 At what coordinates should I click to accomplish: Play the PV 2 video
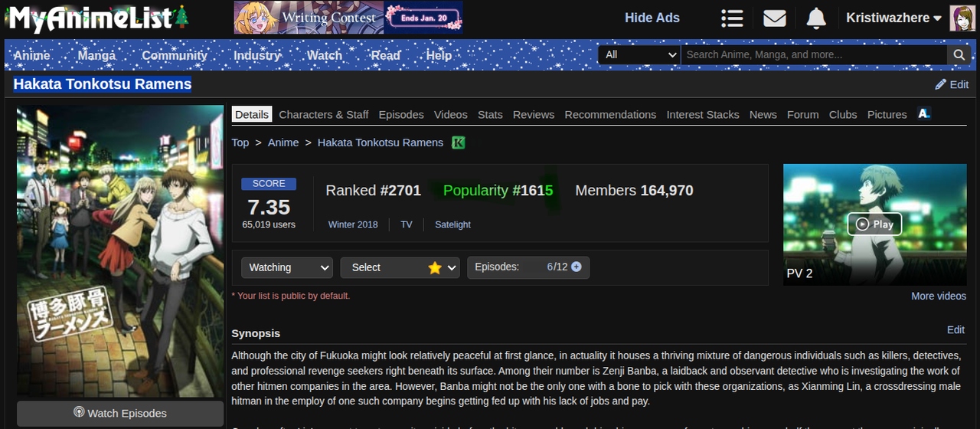pos(874,224)
